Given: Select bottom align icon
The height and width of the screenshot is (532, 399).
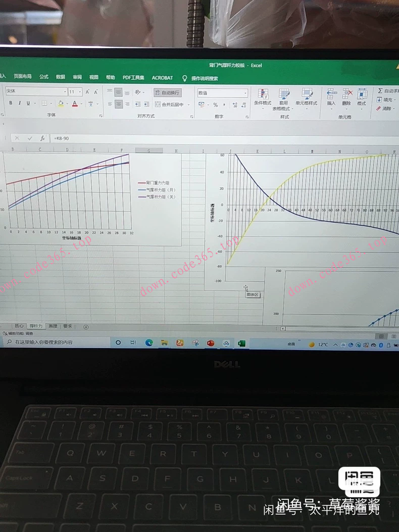Looking at the screenshot, I should [x=127, y=92].
